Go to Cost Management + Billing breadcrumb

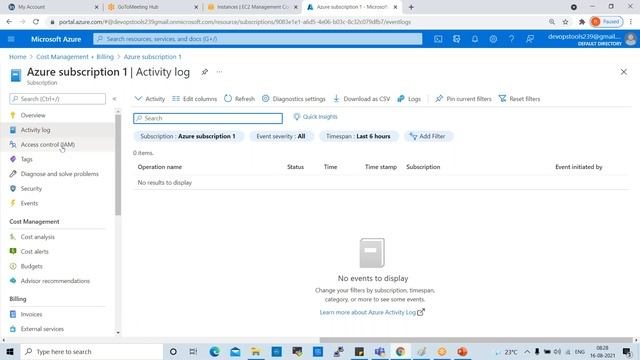75,57
